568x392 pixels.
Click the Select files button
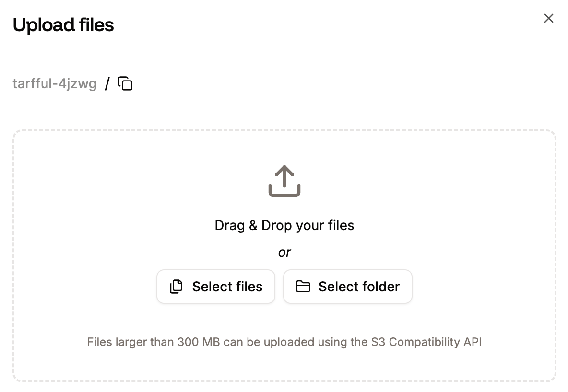pos(215,286)
